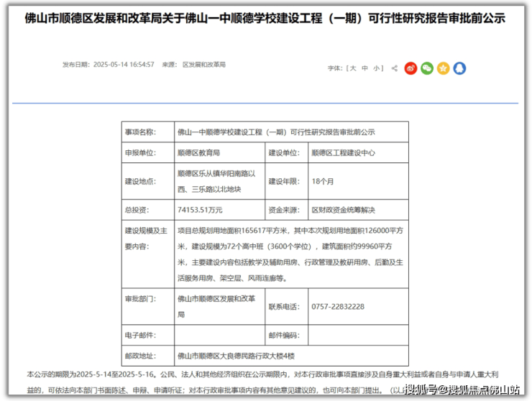
Task: Click the Sohu watermark at bottom right
Action: (x=462, y=390)
